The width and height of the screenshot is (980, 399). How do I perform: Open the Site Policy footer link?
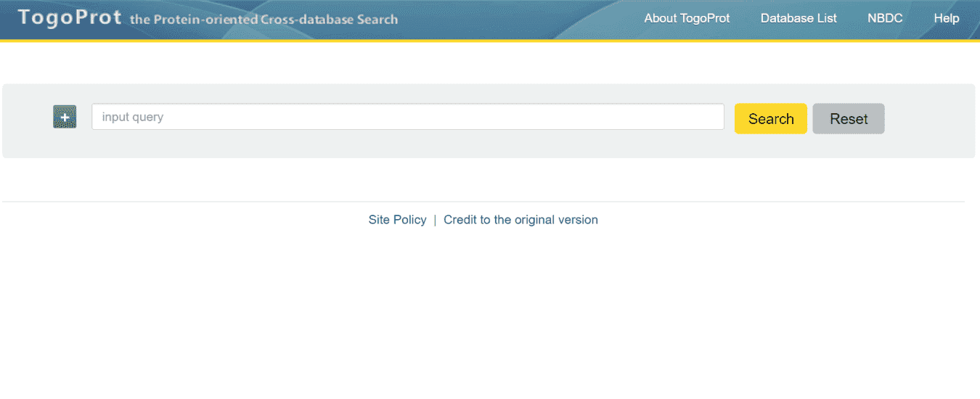point(397,220)
